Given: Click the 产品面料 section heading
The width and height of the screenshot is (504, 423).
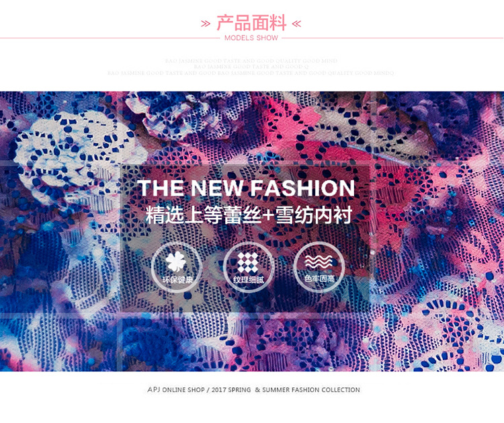Looking at the screenshot, I should click(251, 23).
